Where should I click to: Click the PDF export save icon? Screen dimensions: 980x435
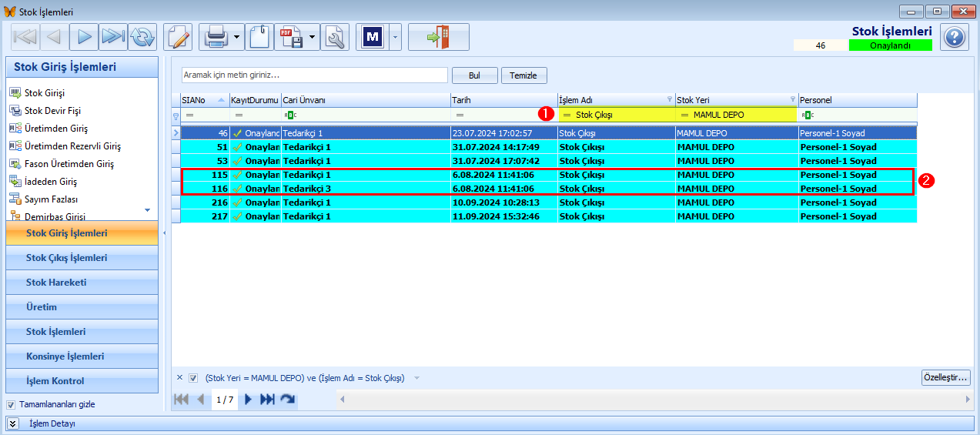click(291, 37)
